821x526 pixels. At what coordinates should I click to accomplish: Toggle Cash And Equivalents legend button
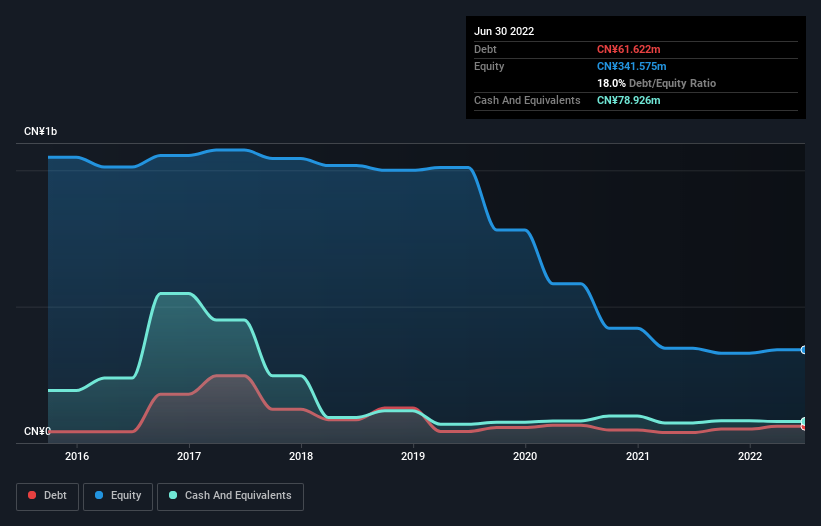point(230,496)
